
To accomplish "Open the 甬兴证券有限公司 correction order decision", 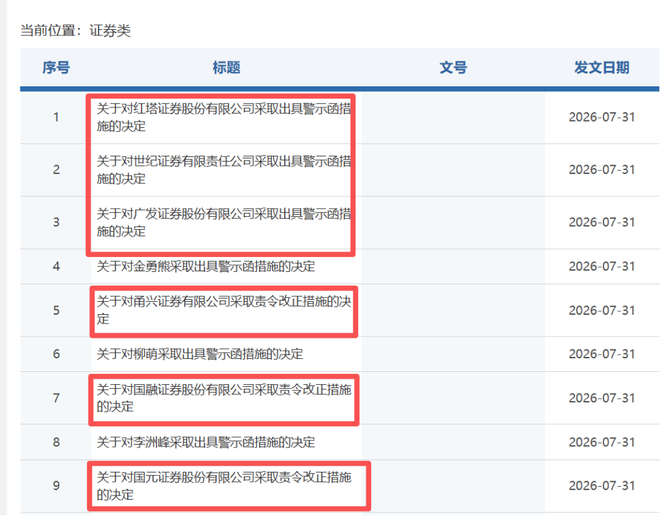I will click(x=224, y=310).
